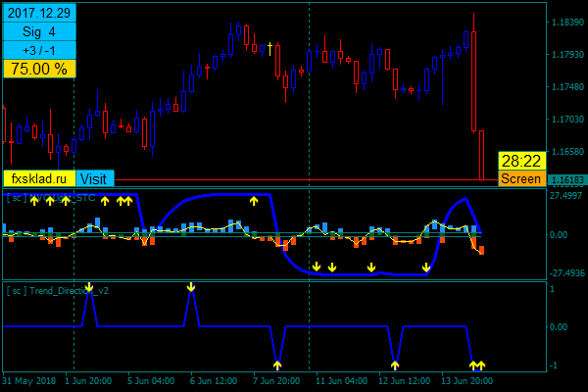Click the 1 Jun 20:00 time axis label
Viewport: 588px width, 392px height.
tap(88, 381)
